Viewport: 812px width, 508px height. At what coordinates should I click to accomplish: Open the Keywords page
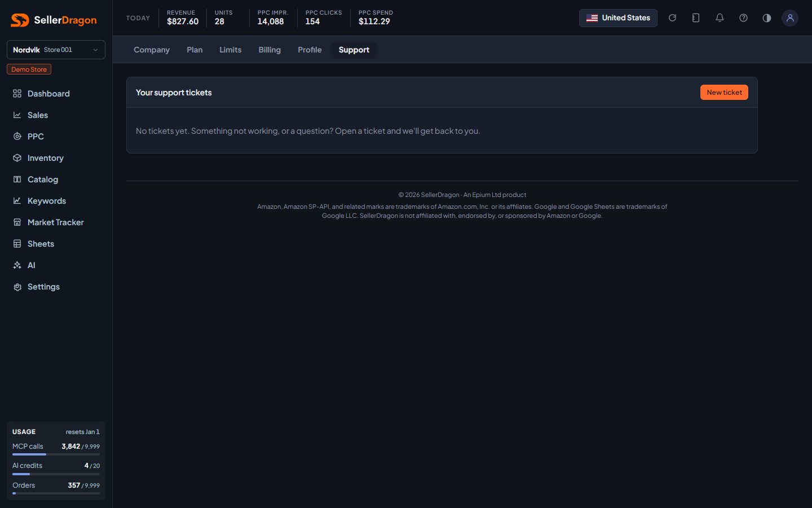[56, 201]
